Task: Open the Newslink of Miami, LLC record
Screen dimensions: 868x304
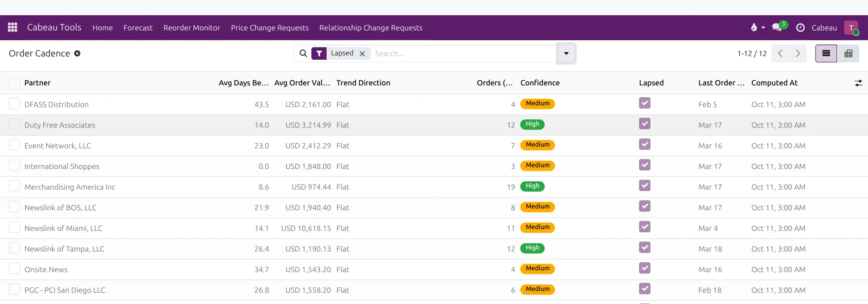Action: (x=63, y=228)
